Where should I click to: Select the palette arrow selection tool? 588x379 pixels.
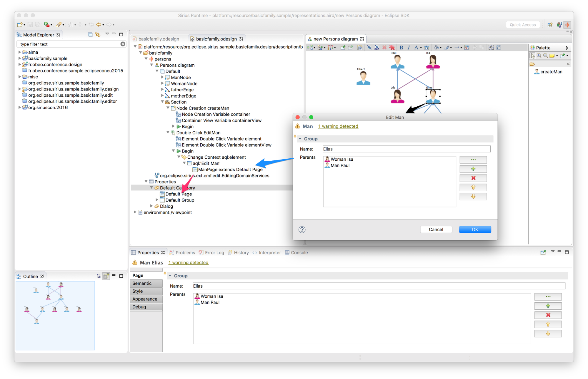[x=533, y=56]
